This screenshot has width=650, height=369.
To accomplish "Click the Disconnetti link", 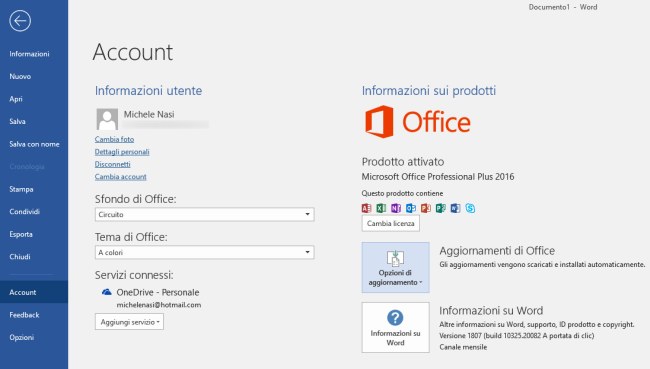I will [112, 164].
